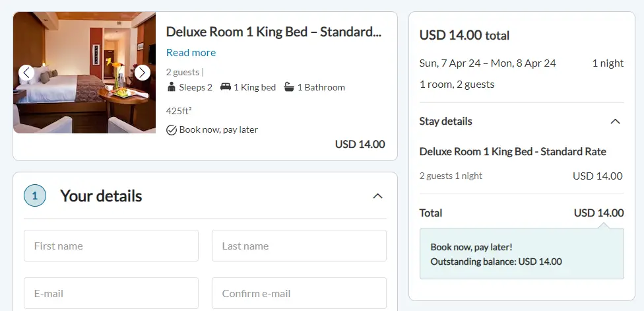Click the hotel room photo thumbnail
This screenshot has height=311, width=644.
(84, 73)
